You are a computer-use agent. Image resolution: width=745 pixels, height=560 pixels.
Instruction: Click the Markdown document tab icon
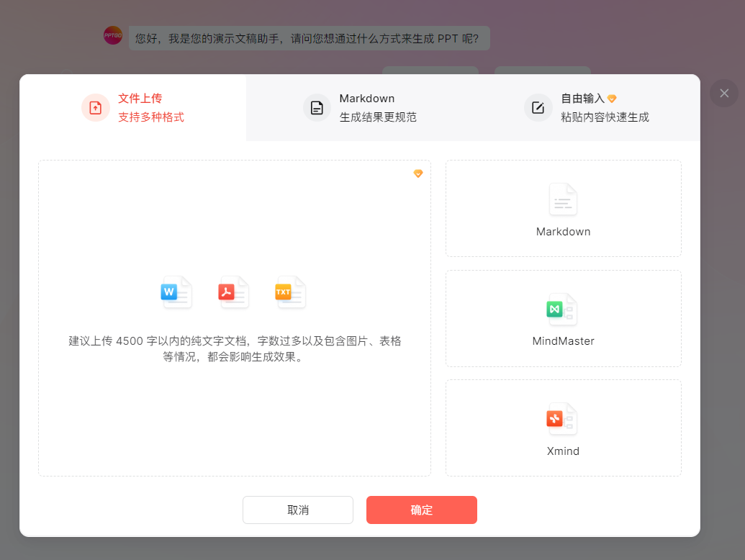pyautogui.click(x=317, y=108)
